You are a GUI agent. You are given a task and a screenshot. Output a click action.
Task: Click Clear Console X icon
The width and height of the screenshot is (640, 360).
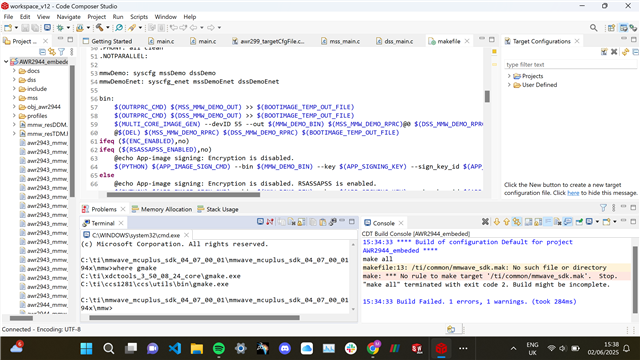[x=485, y=222]
